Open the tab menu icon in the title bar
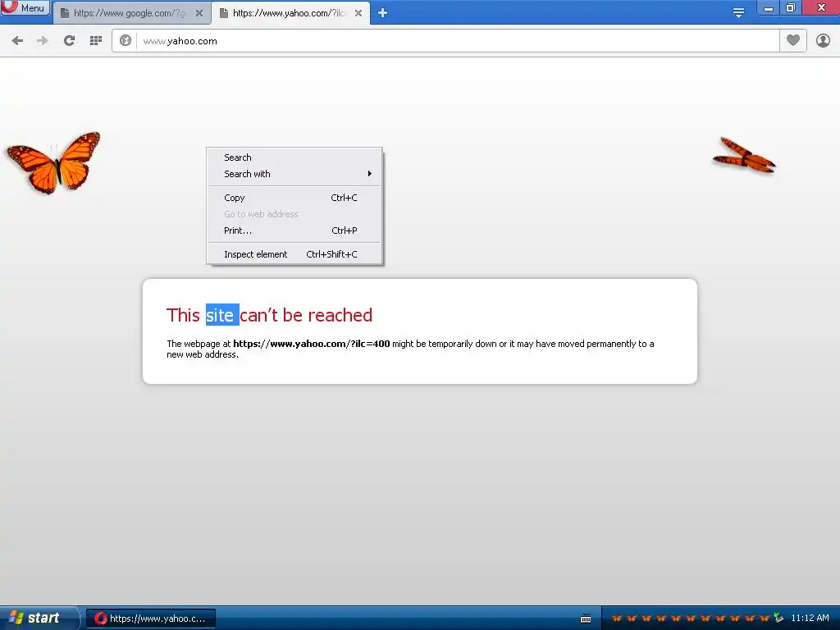Viewport: 840px width, 630px height. pos(738,13)
